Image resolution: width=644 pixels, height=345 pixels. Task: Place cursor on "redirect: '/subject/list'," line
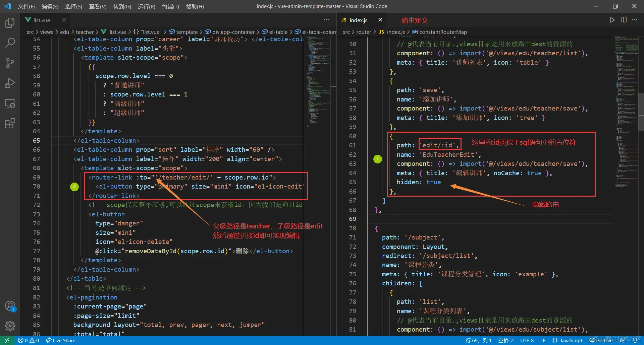click(x=430, y=256)
